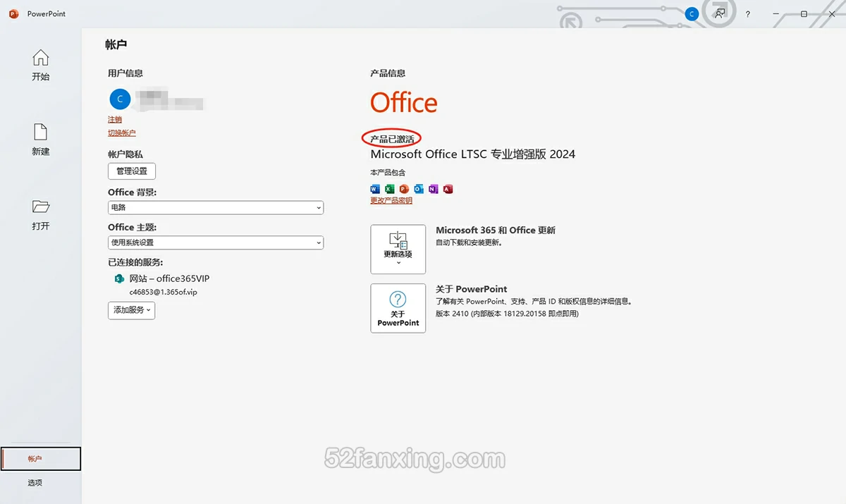Click the PowerPoint product icon
This screenshot has height=504, width=846.
404,189
